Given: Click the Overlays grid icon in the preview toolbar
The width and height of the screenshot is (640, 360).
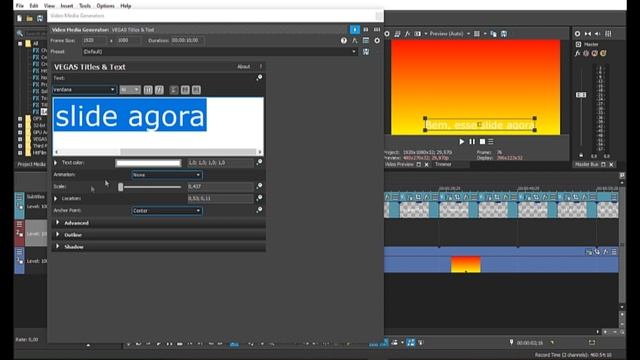Looking at the screenshot, I should (x=477, y=34).
